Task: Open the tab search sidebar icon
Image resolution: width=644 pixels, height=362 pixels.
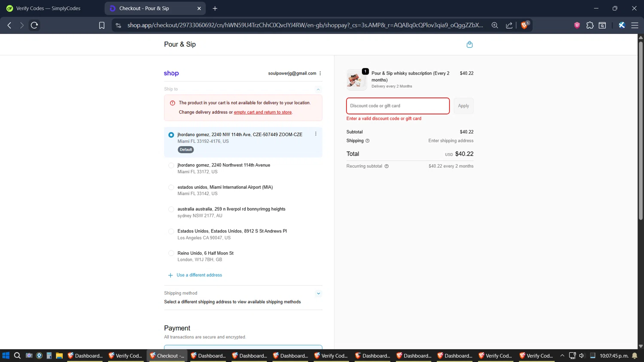Action: tap(602, 25)
